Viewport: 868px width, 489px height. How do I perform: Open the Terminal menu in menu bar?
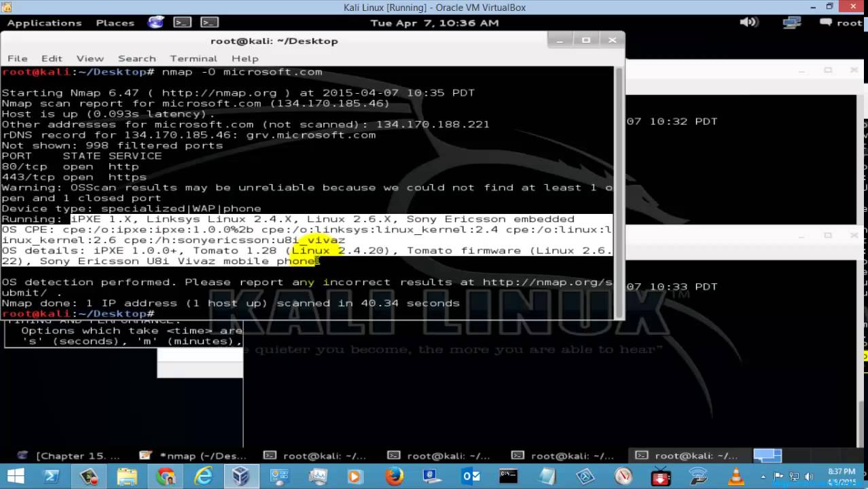pyautogui.click(x=194, y=58)
